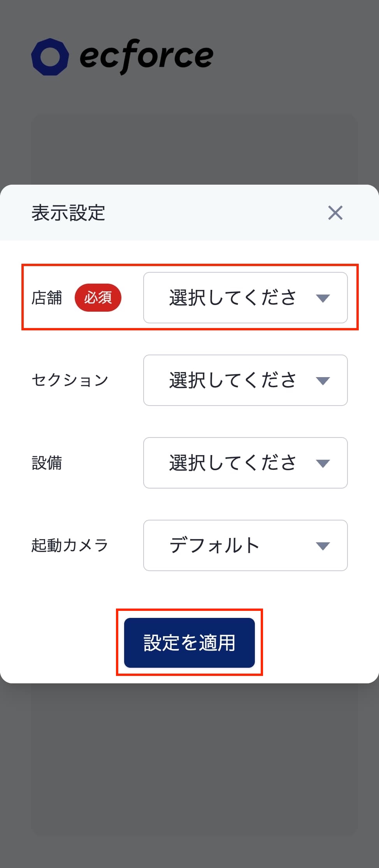379x868 pixels.
Task: Click the 起動カメラ field label
Action: (70, 545)
